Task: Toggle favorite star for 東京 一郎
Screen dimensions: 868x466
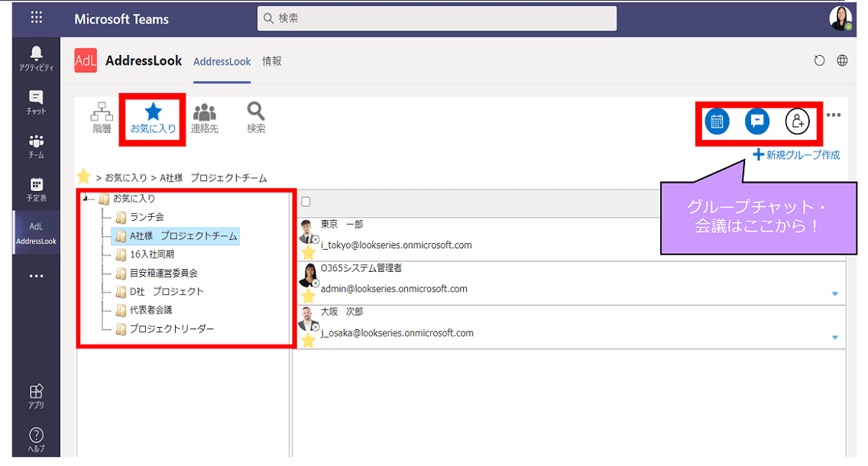Action: coord(308,252)
